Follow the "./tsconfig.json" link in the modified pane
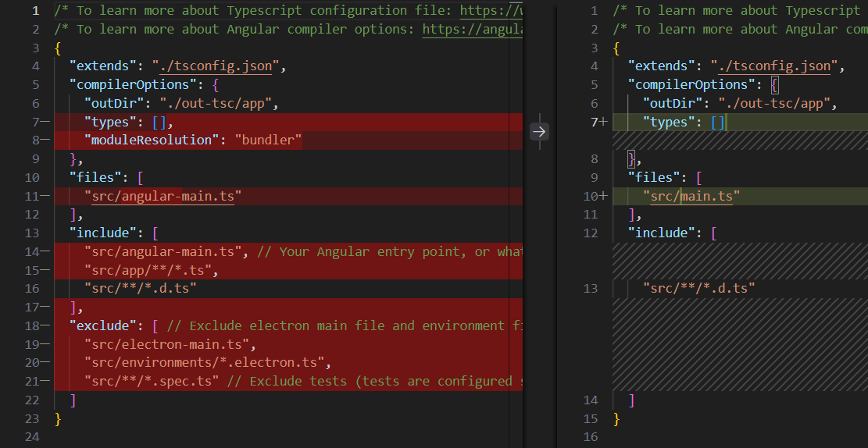 [x=776, y=66]
